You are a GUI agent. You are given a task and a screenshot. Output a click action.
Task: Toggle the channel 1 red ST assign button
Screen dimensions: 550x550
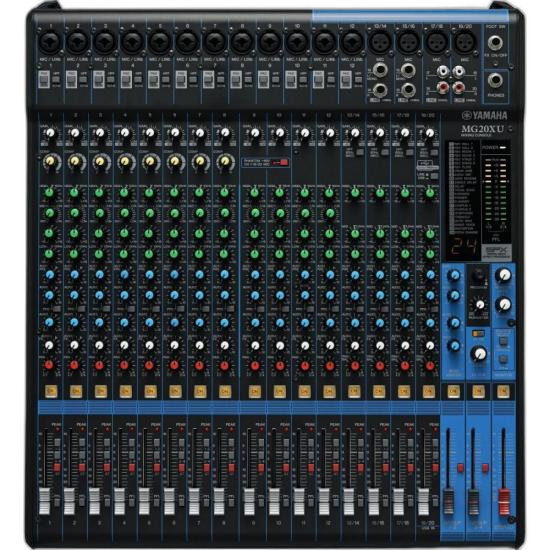coord(57,468)
